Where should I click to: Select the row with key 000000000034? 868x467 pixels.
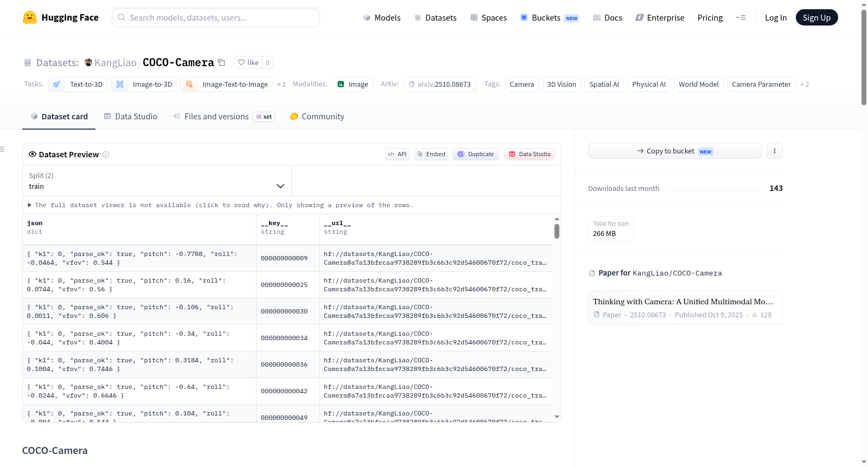click(x=288, y=338)
